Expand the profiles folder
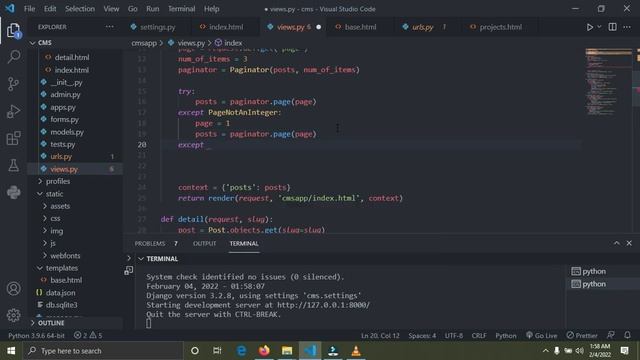This screenshot has width=640, height=360. pos(58,181)
